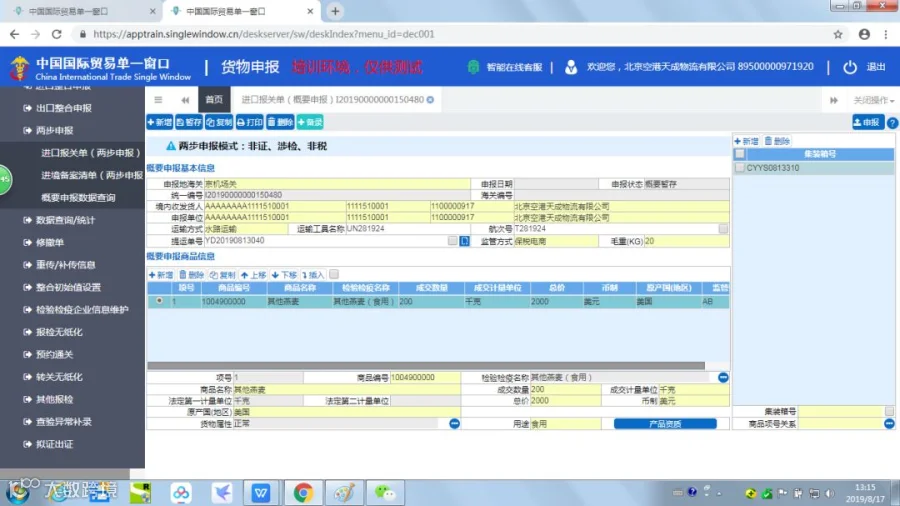Open the blue help question-mark icon
The height and width of the screenshot is (506, 900).
point(892,123)
